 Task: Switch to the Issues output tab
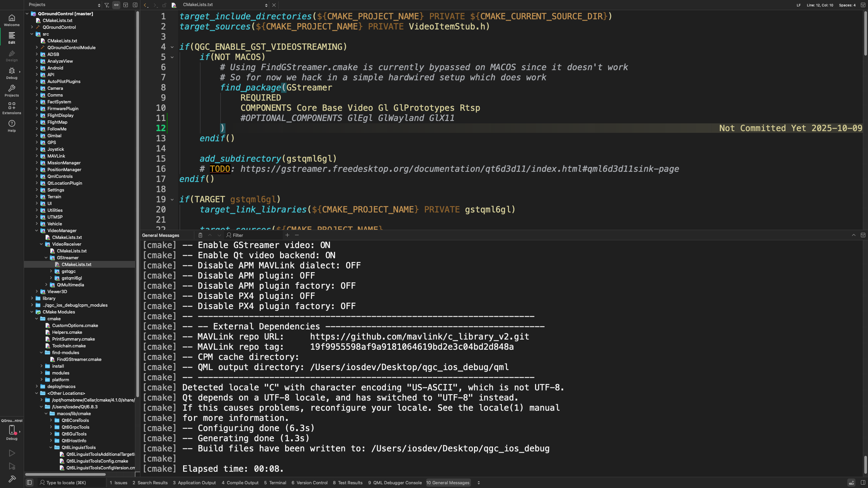click(x=118, y=483)
